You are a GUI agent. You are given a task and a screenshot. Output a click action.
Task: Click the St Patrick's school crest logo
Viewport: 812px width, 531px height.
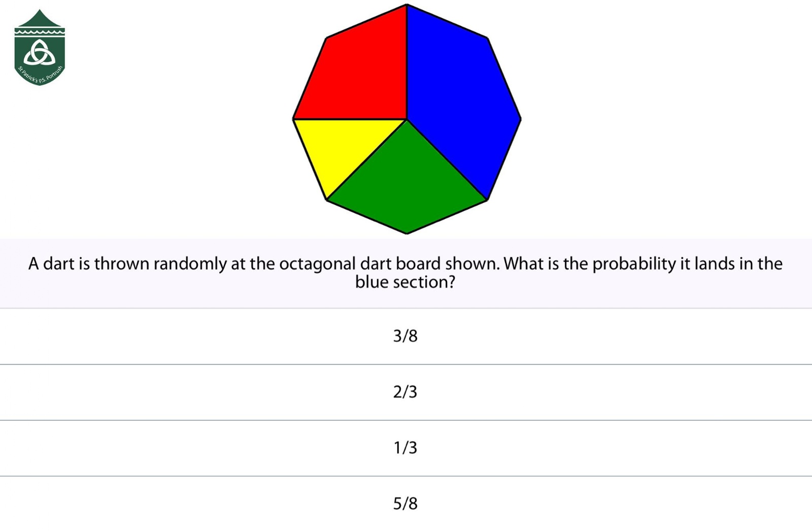point(40,47)
